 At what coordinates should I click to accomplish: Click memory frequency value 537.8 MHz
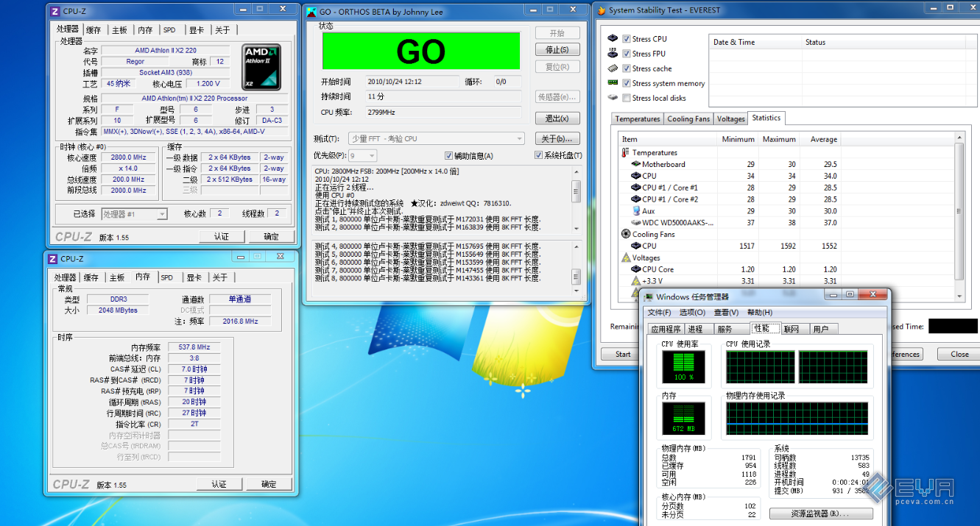pos(194,347)
